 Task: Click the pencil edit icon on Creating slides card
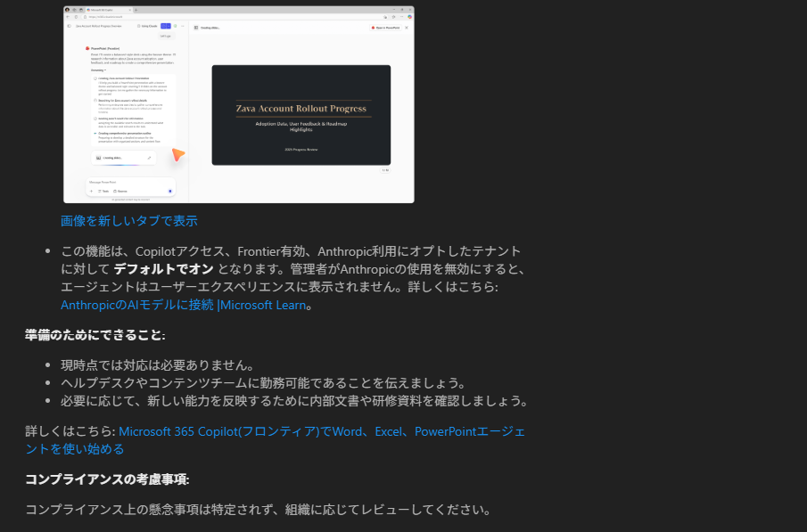tap(149, 158)
